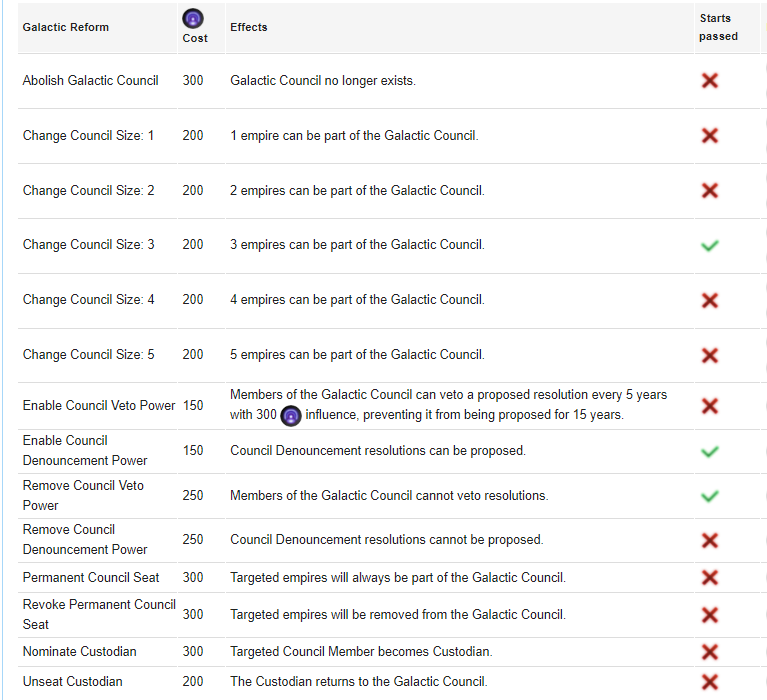Click the influence icon in the Cost header
Image resolution: width=767 pixels, height=700 pixels.
click(x=193, y=18)
